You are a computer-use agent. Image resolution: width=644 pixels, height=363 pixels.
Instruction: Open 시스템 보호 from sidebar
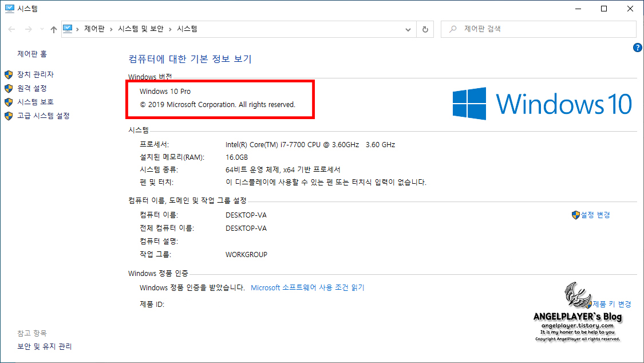pyautogui.click(x=35, y=102)
